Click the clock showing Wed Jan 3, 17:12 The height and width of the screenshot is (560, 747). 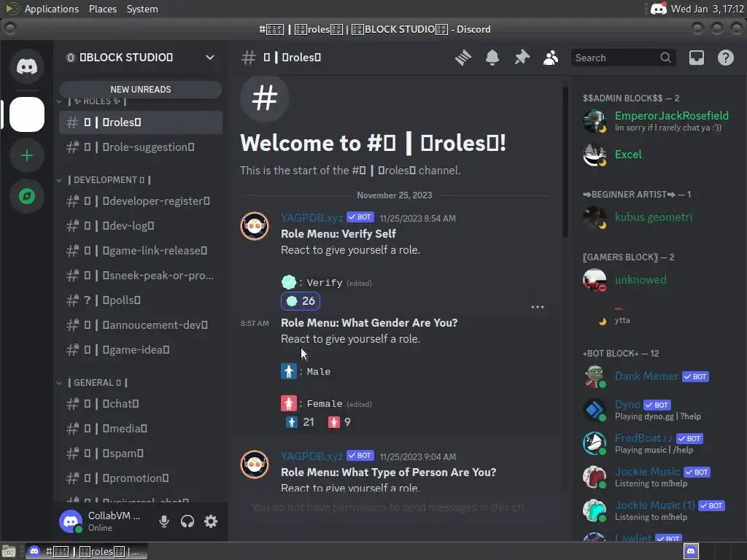707,9
